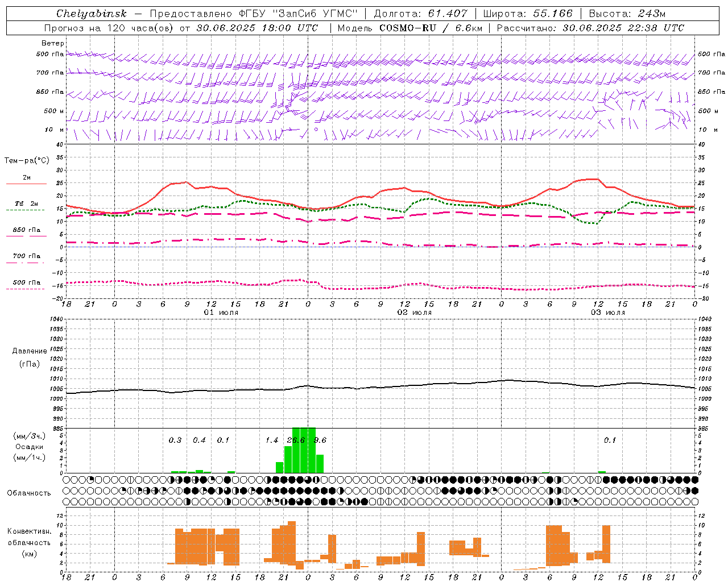
Task: Select the Высота: 243м text
Action: click(627, 14)
